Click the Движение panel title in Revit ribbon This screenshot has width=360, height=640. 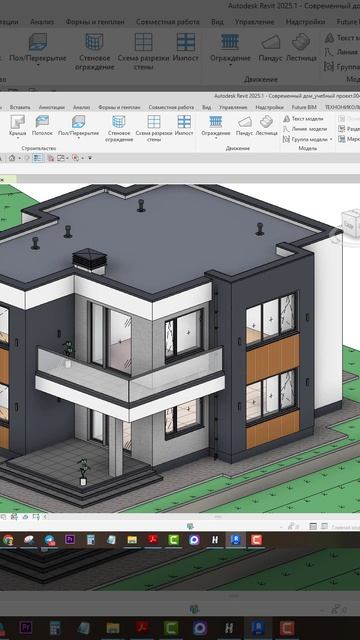tap(238, 149)
